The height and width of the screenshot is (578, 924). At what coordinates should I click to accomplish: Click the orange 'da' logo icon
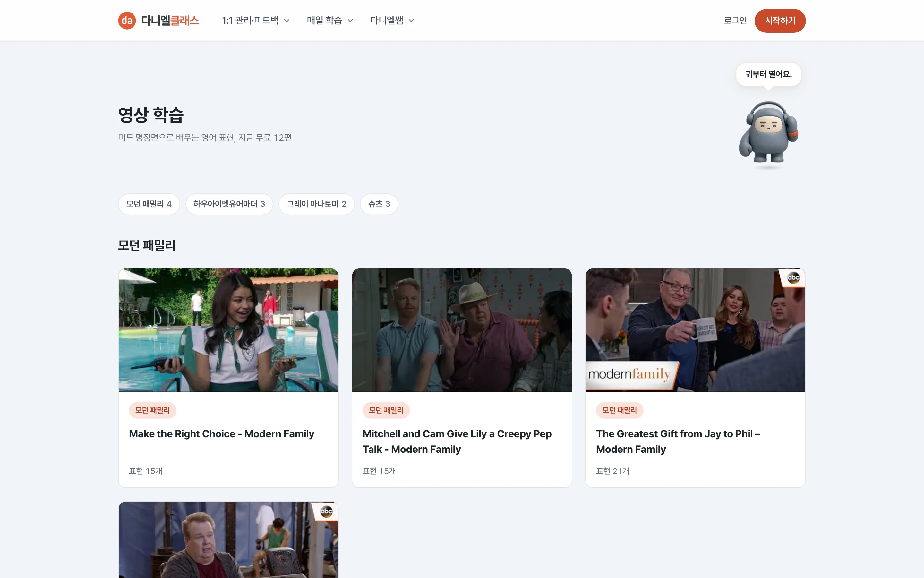[127, 21]
